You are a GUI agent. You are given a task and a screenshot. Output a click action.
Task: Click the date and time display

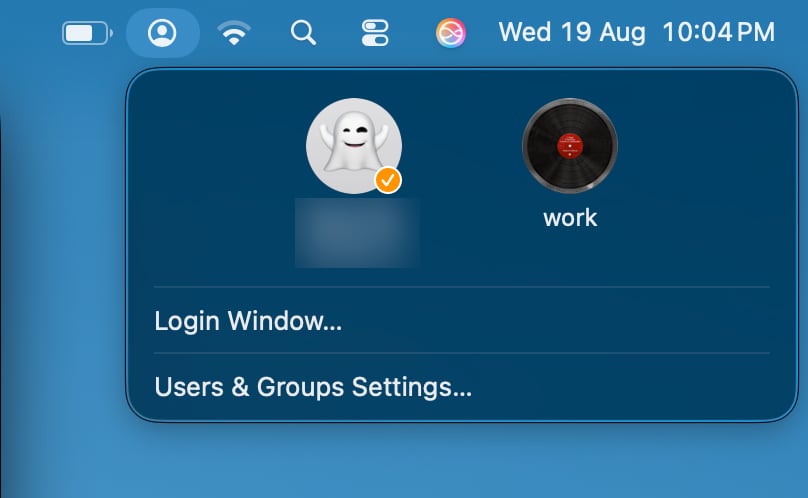point(636,32)
